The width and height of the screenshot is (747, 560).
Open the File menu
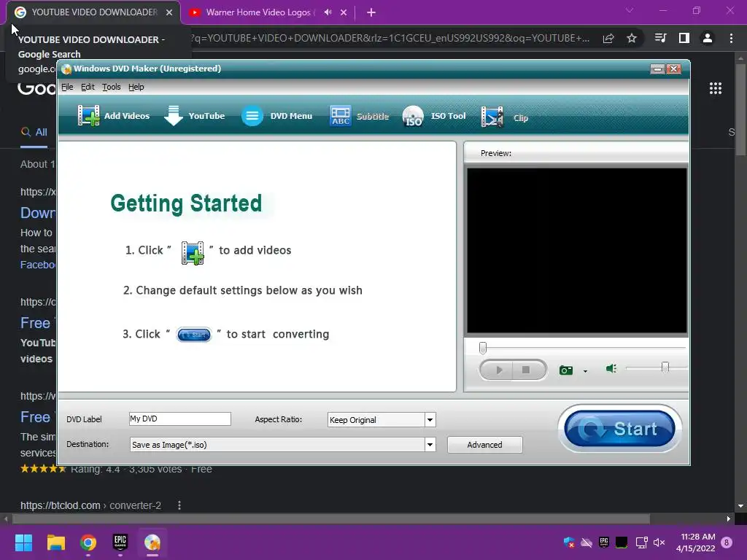[67, 87]
